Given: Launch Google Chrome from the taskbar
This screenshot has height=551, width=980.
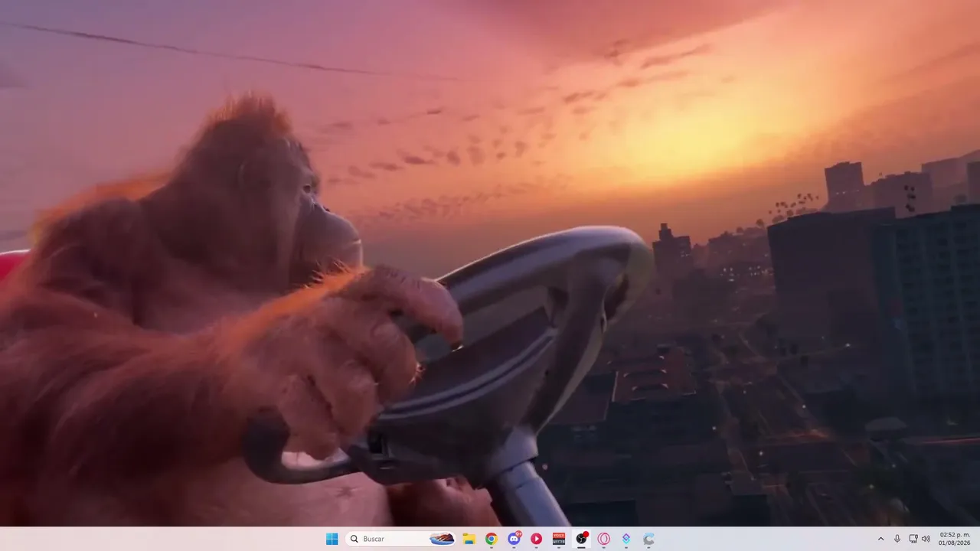Looking at the screenshot, I should pyautogui.click(x=491, y=539).
